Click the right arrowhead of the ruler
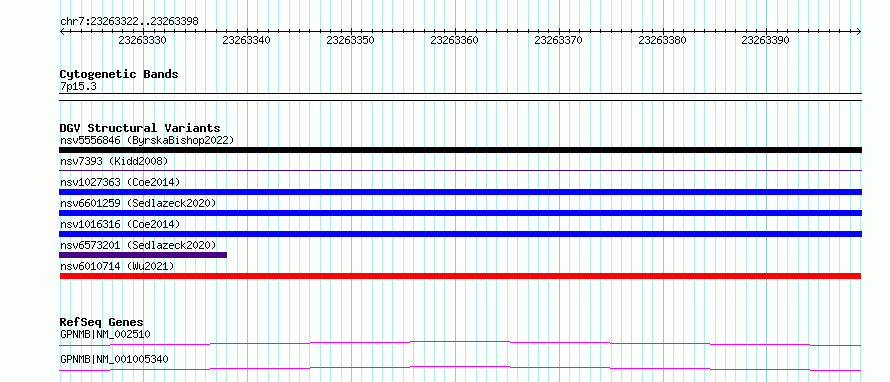The width and height of the screenshot is (890, 382). (859, 32)
